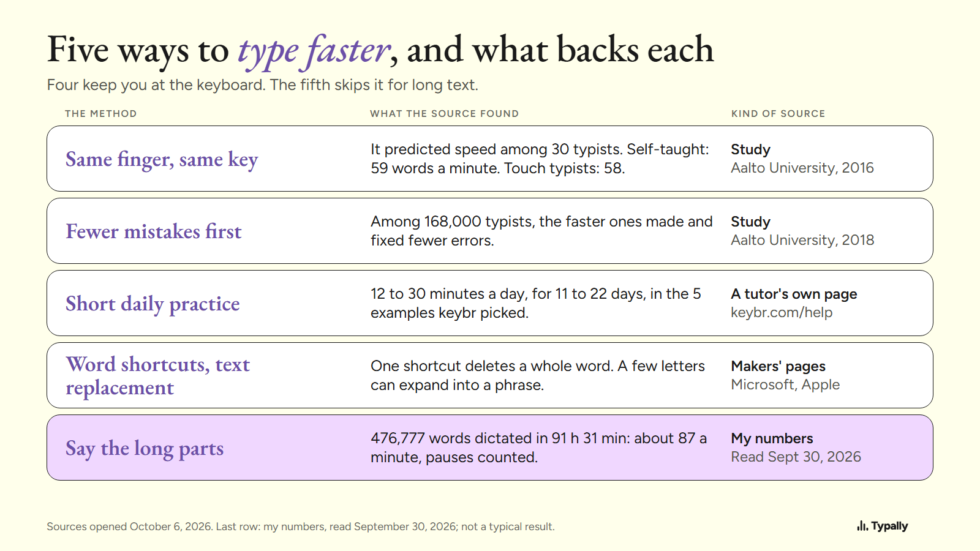
Task: Click the "Makers' pages" source label
Action: click(x=778, y=366)
